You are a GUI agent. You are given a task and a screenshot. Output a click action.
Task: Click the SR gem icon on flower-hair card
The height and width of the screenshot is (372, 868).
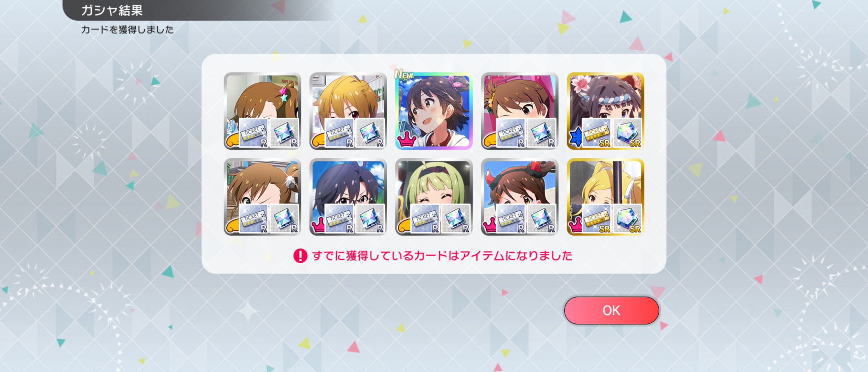click(x=627, y=133)
